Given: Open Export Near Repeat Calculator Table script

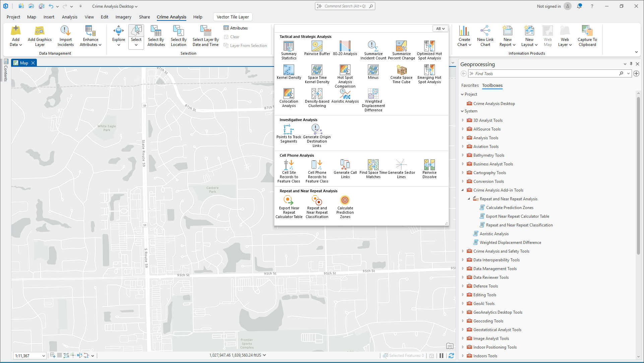Looking at the screenshot, I should coord(517,216).
